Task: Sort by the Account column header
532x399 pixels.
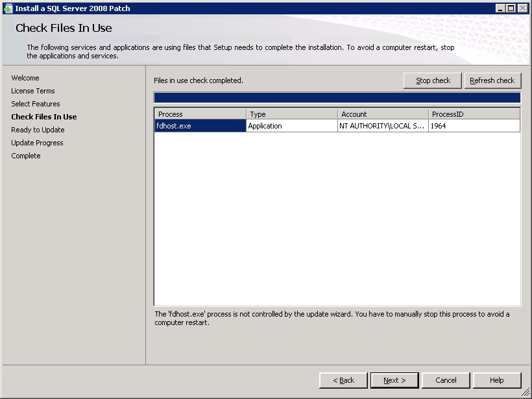Action: pyautogui.click(x=383, y=114)
